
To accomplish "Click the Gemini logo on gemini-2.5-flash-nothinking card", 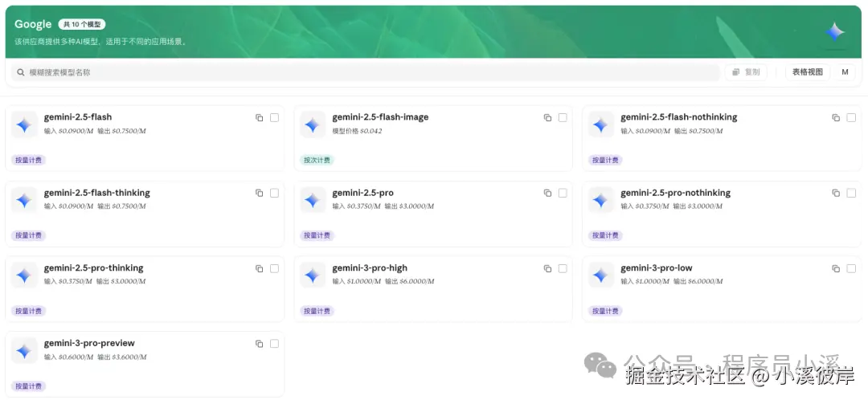I will pyautogui.click(x=601, y=125).
